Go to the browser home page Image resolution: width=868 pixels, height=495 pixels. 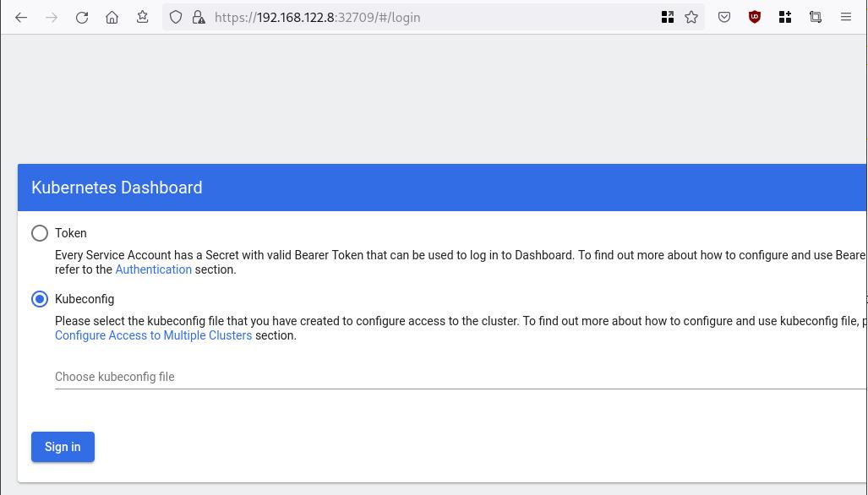112,17
